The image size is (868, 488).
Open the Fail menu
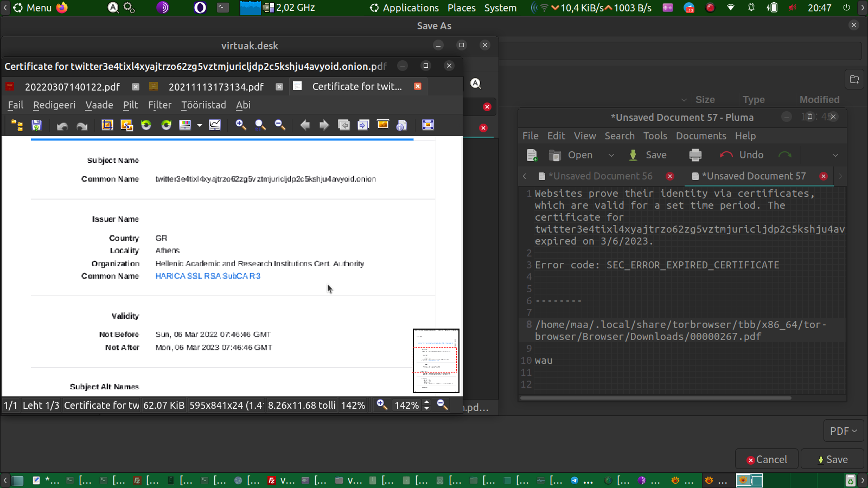(x=15, y=105)
